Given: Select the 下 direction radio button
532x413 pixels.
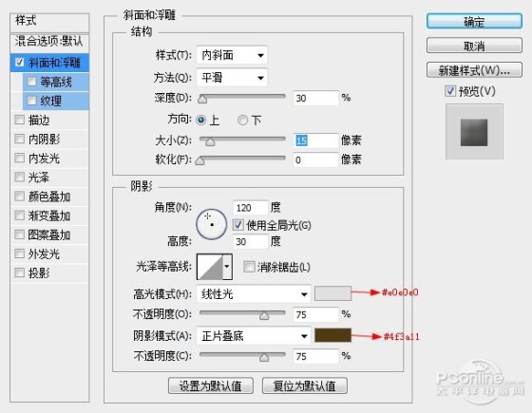Looking at the screenshot, I should pos(242,120).
